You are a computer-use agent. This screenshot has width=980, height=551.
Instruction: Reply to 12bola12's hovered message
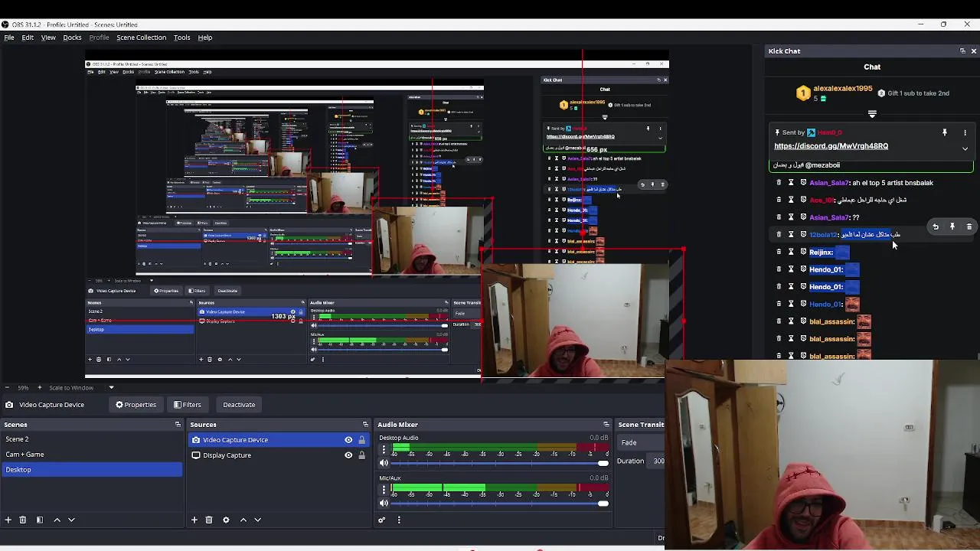tap(936, 227)
